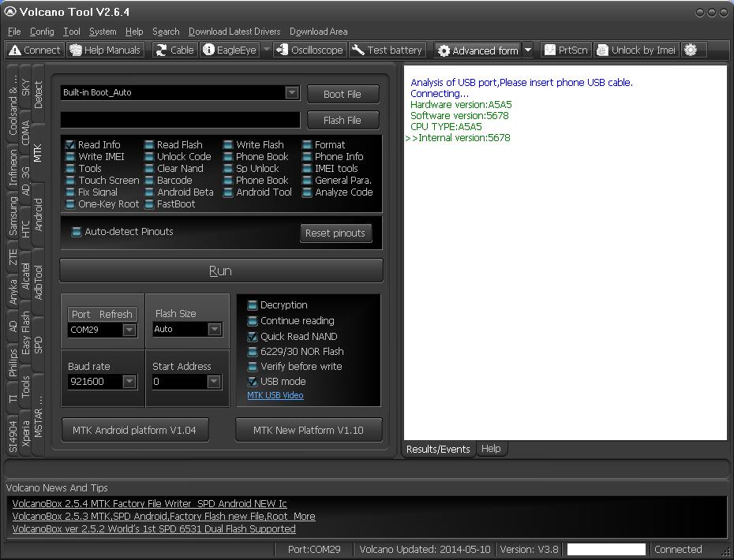Screen dimensions: 734x560
Task: Click the Volcano logo in title bar
Action: [x=9, y=12]
